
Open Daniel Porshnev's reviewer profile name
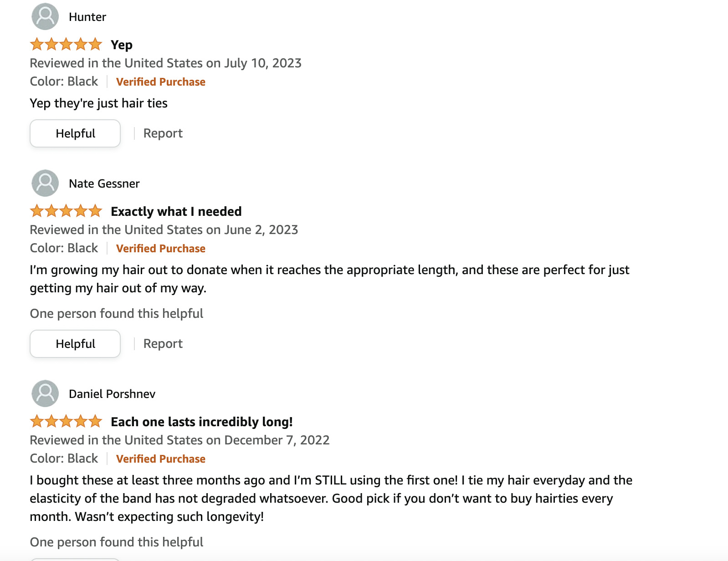(112, 394)
